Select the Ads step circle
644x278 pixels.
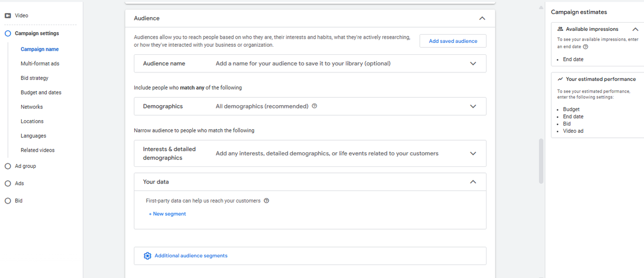(x=8, y=183)
